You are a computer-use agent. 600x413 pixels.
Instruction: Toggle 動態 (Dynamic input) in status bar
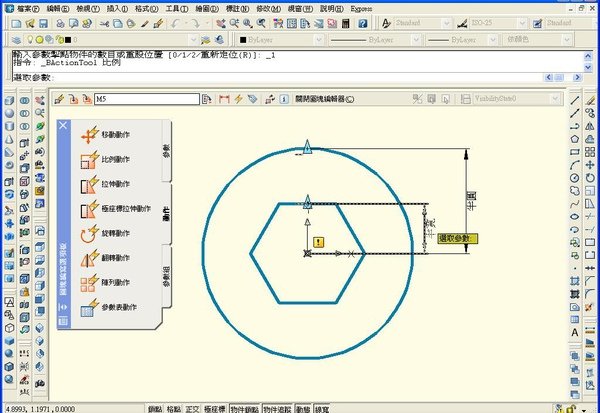point(303,409)
